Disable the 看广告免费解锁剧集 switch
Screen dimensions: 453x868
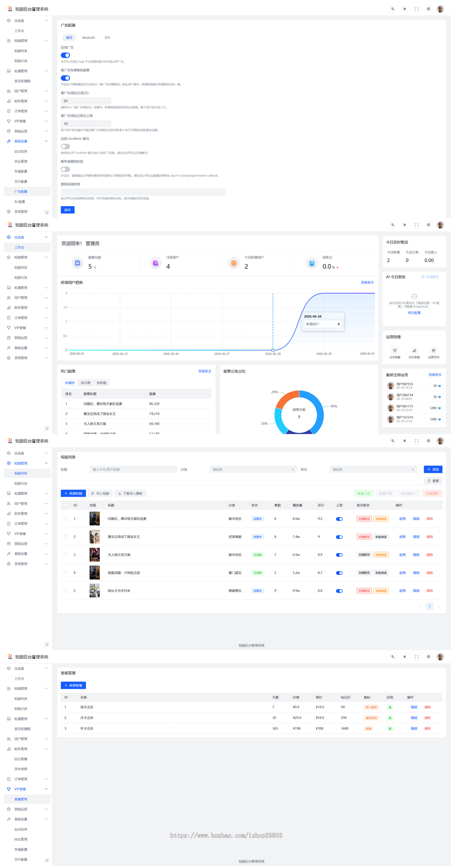click(65, 78)
